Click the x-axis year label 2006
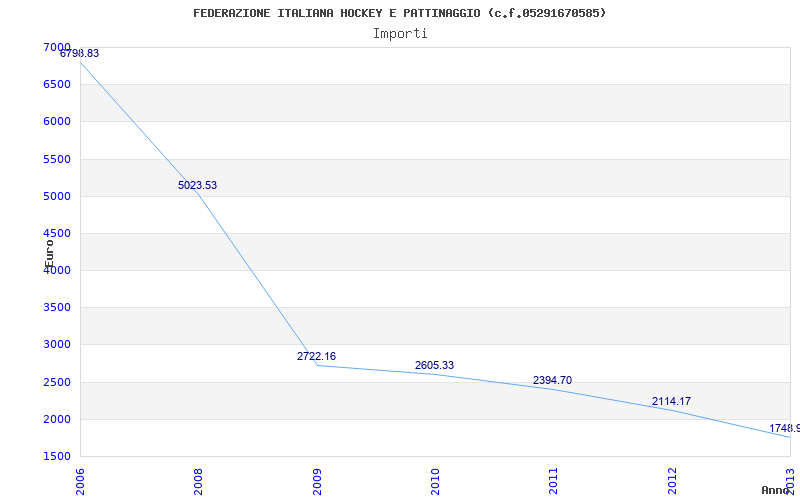This screenshot has height=500, width=800. (x=80, y=482)
